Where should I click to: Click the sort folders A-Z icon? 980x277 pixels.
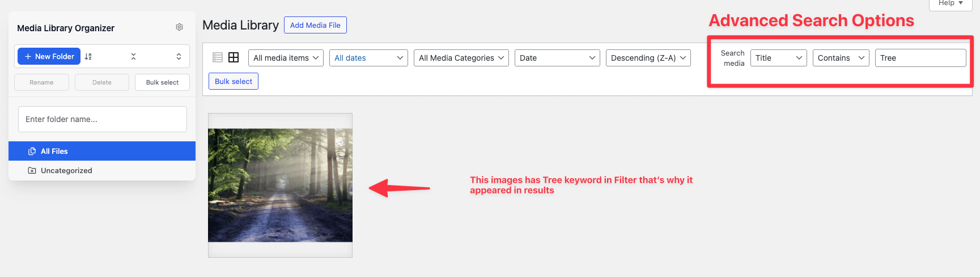coord(88,57)
